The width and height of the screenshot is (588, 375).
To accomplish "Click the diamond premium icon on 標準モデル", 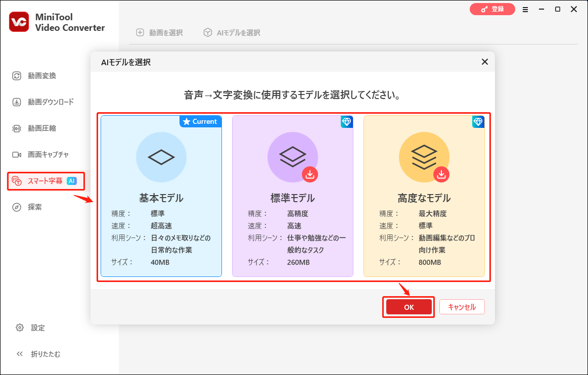I will pyautogui.click(x=347, y=121).
